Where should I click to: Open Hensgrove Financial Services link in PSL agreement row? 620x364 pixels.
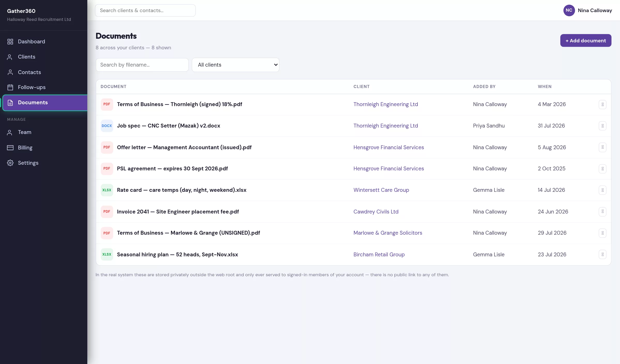coord(389,169)
